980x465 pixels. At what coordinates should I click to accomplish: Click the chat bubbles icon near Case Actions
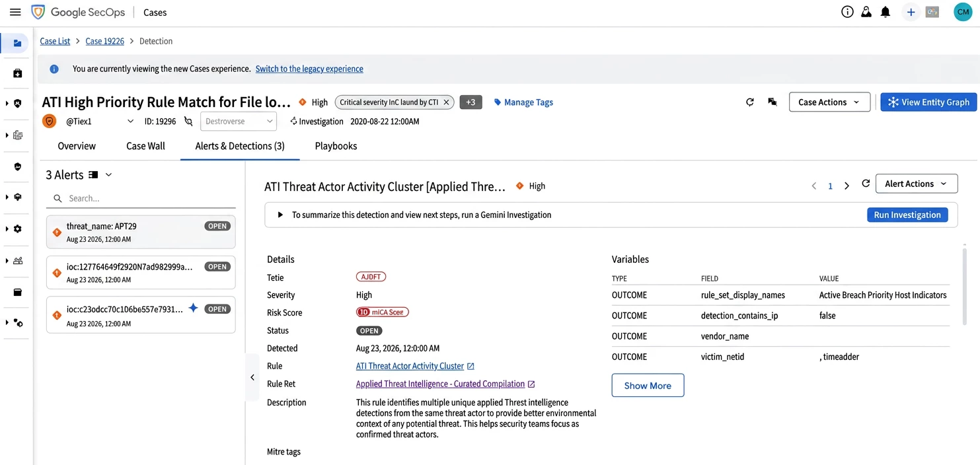(772, 102)
